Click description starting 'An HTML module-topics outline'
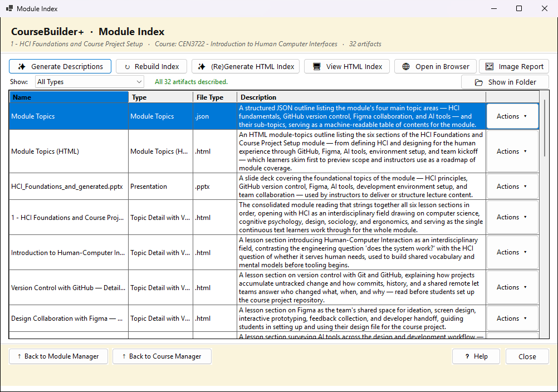The height and width of the screenshot is (392, 558). coord(361,151)
